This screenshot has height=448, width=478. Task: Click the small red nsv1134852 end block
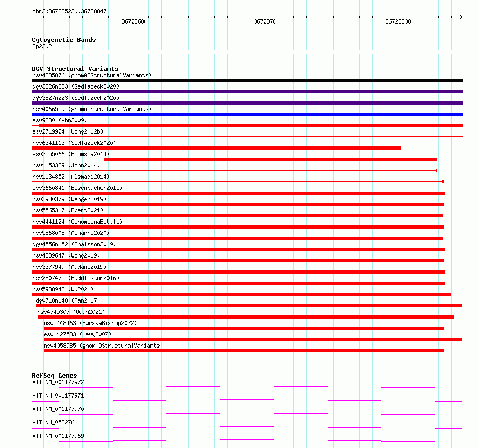click(x=443, y=182)
